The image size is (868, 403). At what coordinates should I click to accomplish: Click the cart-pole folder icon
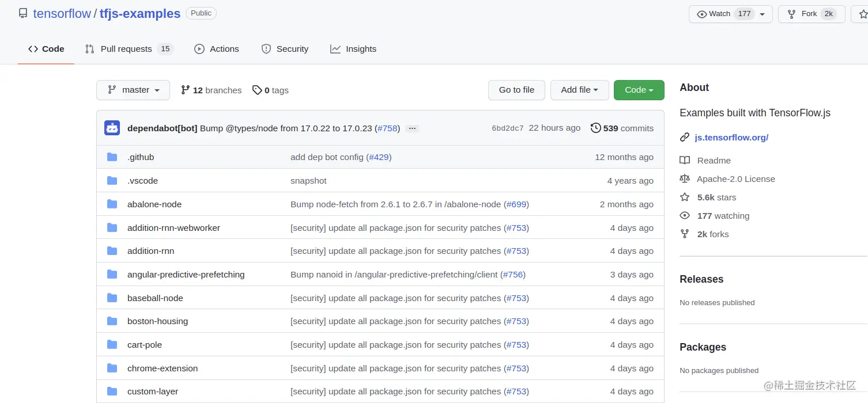point(112,345)
